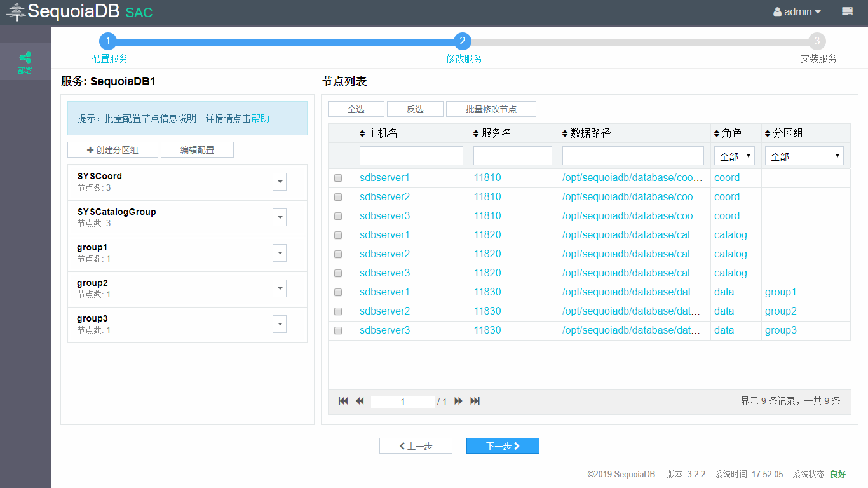The width and height of the screenshot is (868, 488).
Task: Open sdbserver1 link in the 11830 row
Action: (384, 292)
